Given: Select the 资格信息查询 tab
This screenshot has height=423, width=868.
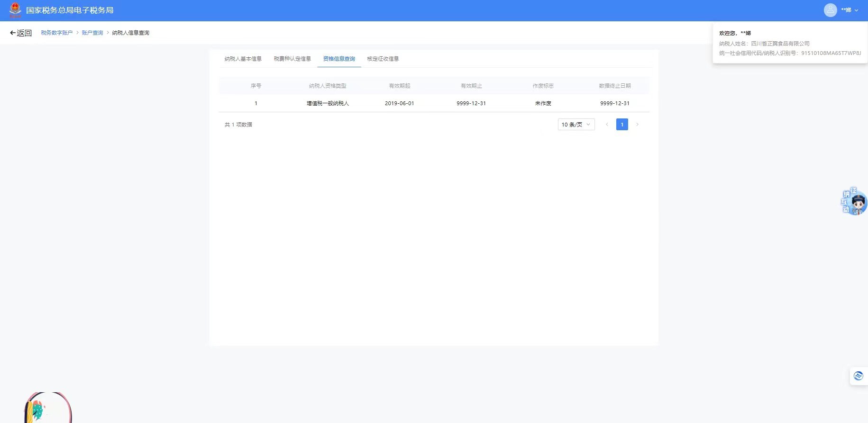Looking at the screenshot, I should [x=339, y=59].
